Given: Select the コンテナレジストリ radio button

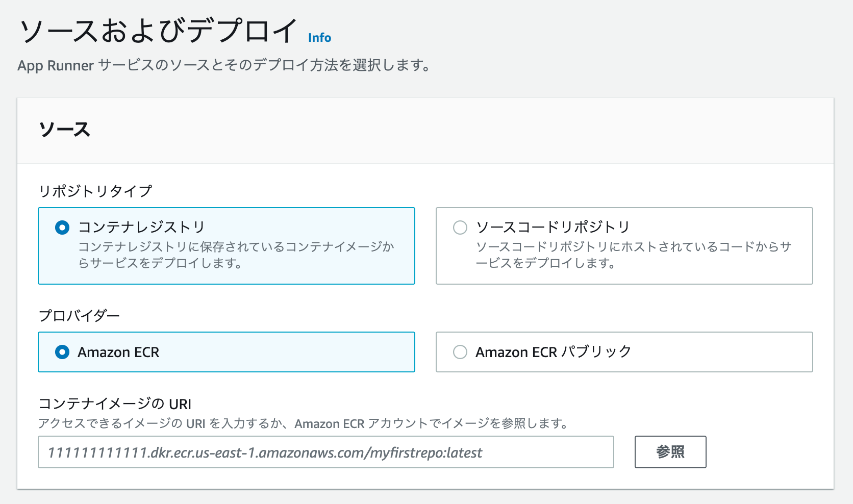Looking at the screenshot, I should click(x=62, y=227).
